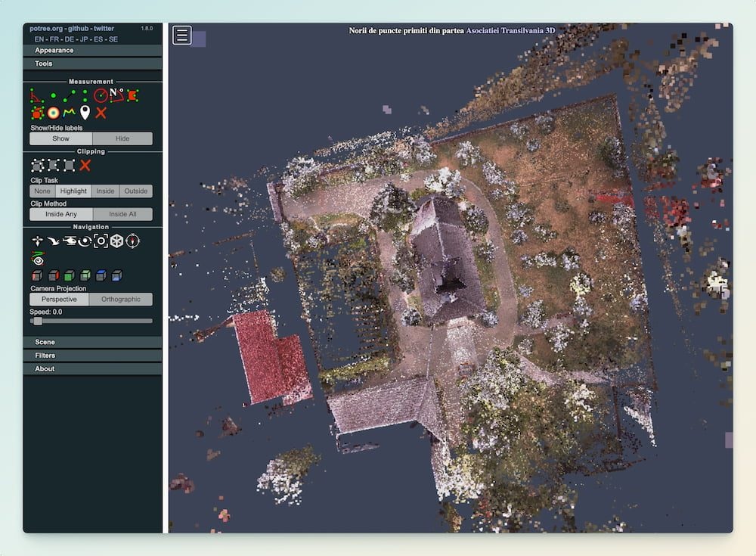The height and width of the screenshot is (556, 756).
Task: Switch camera projection to Orthographic
Action: pyautogui.click(x=121, y=300)
